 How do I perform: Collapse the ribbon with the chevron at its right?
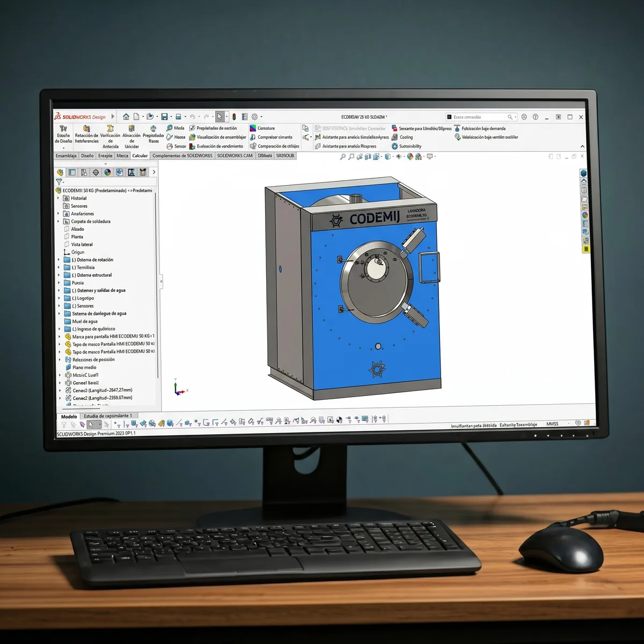[583, 147]
